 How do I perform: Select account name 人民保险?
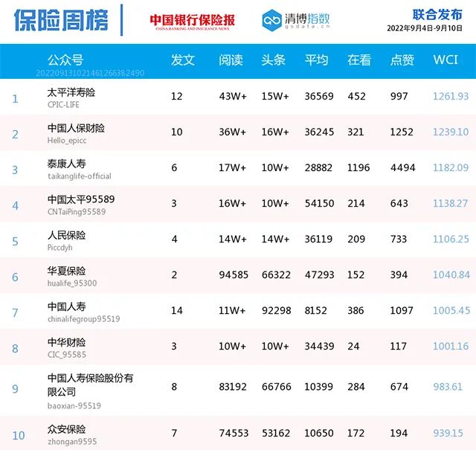point(66,235)
